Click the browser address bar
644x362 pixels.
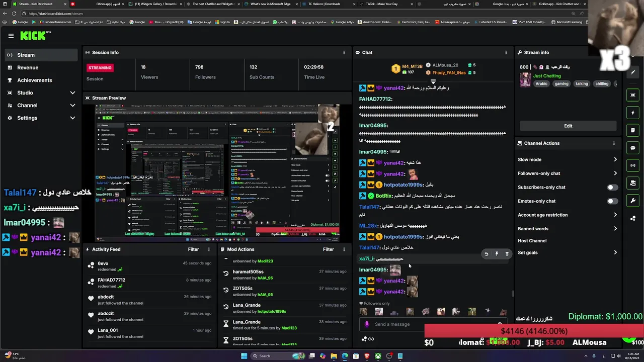[302, 14]
